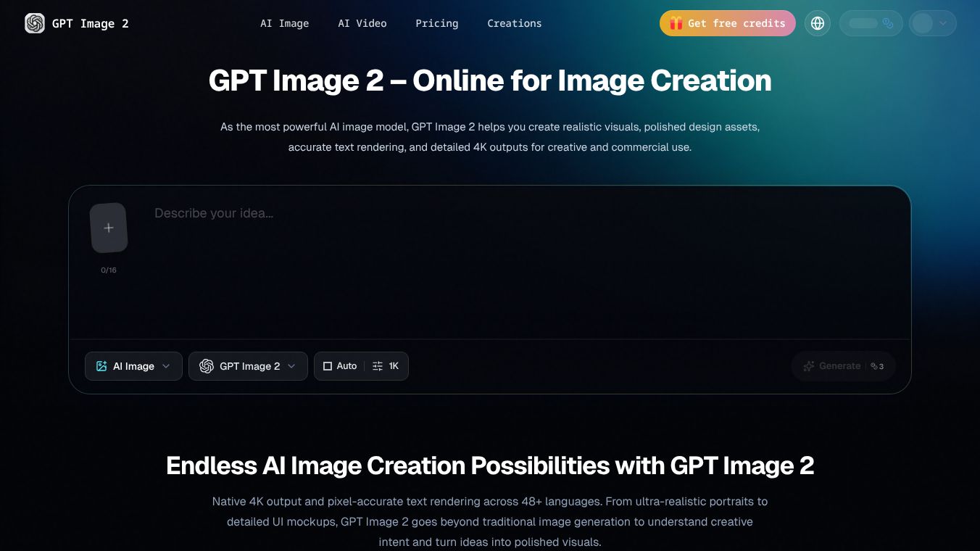Click the GPT Image 2 brand name
This screenshot has height=551, width=980.
(x=91, y=23)
